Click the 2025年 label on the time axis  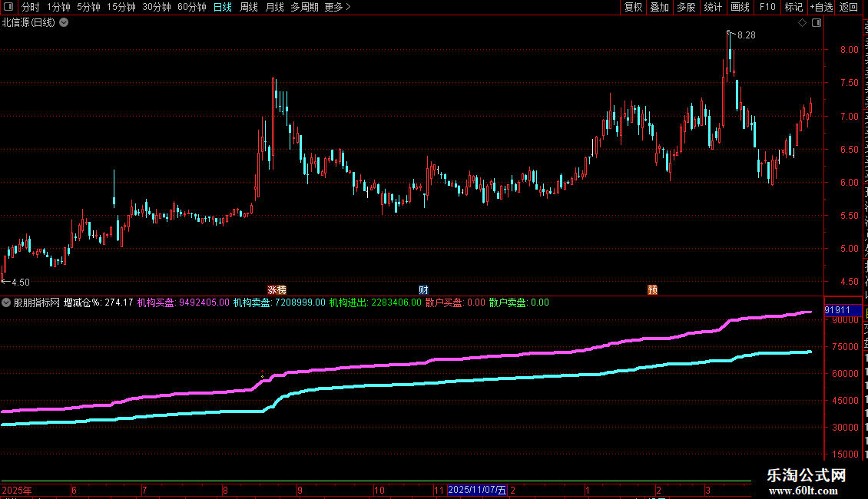pyautogui.click(x=17, y=491)
